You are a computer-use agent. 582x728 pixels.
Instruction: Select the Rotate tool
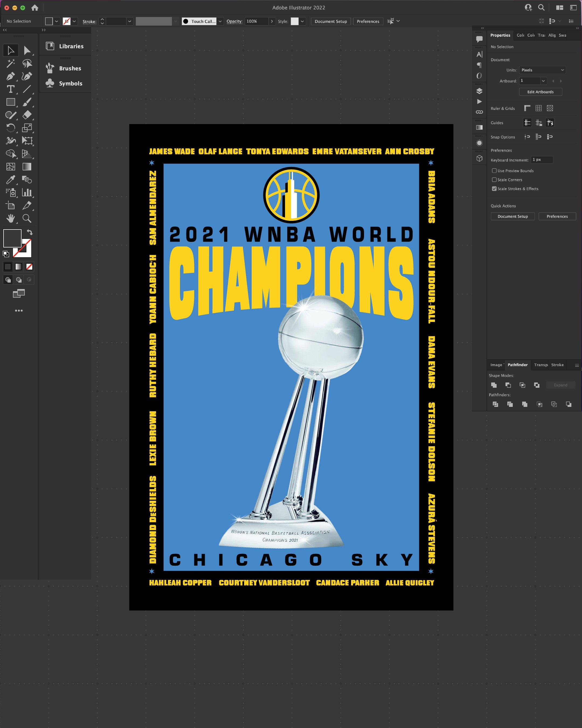[x=11, y=128]
